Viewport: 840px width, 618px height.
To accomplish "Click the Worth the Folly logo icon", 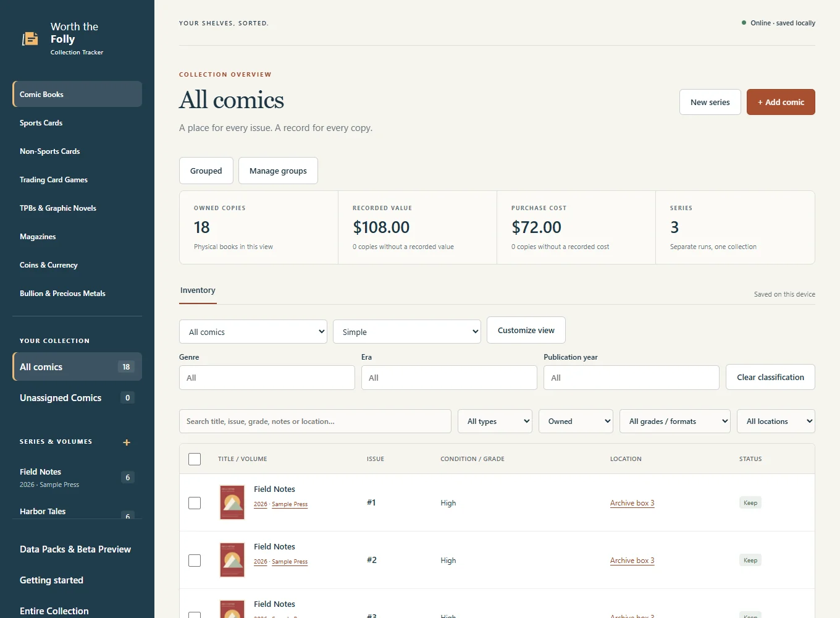I will (x=30, y=39).
